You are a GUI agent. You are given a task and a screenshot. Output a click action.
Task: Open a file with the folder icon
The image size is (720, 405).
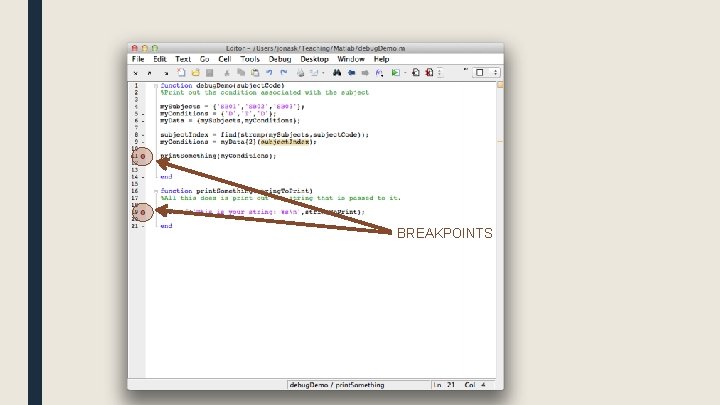[196, 73]
